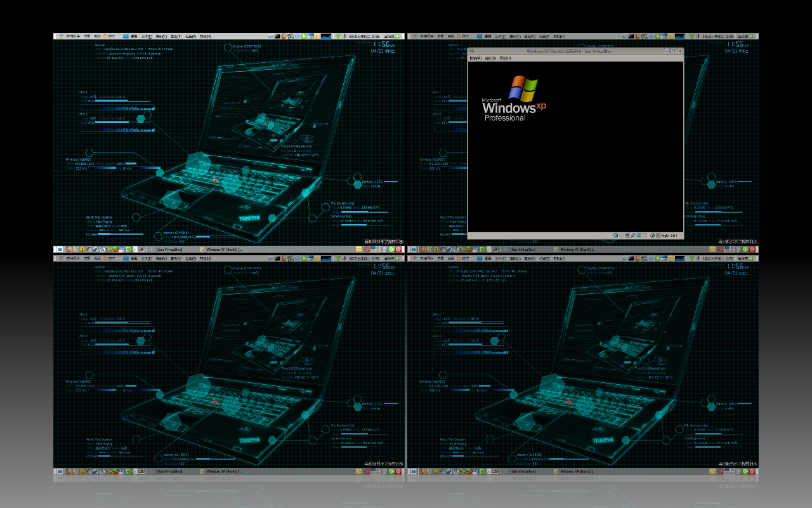Click the Firefox tray icon in top-left workspace panel
Viewport: 812px width, 508px height.
click(x=284, y=36)
